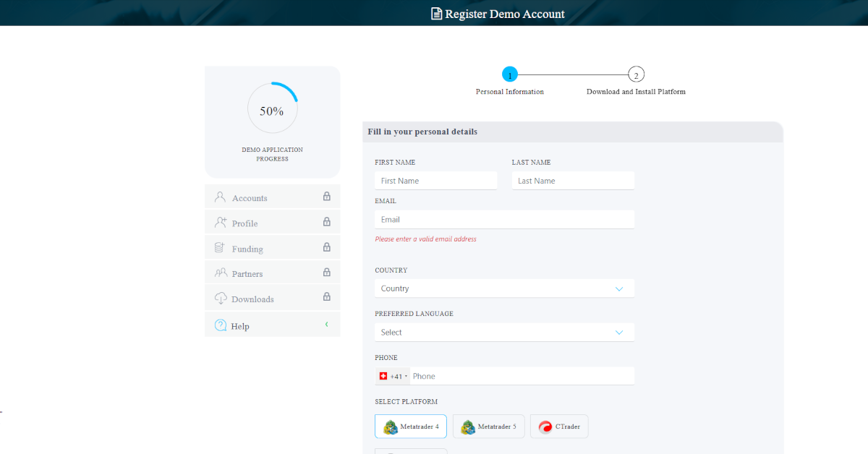Choose Metatrader 5 as platform
Screen dimensions: 868x454
point(489,427)
